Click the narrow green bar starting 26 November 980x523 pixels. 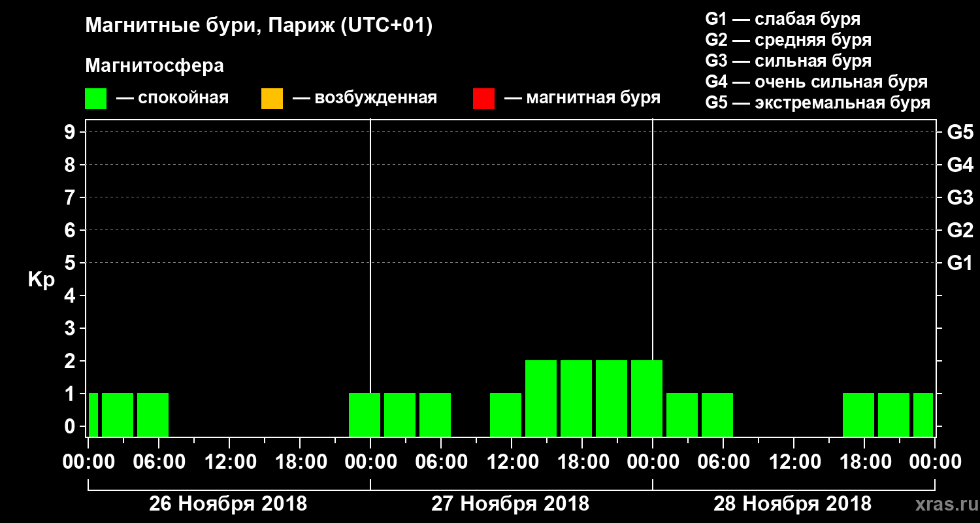point(93,414)
